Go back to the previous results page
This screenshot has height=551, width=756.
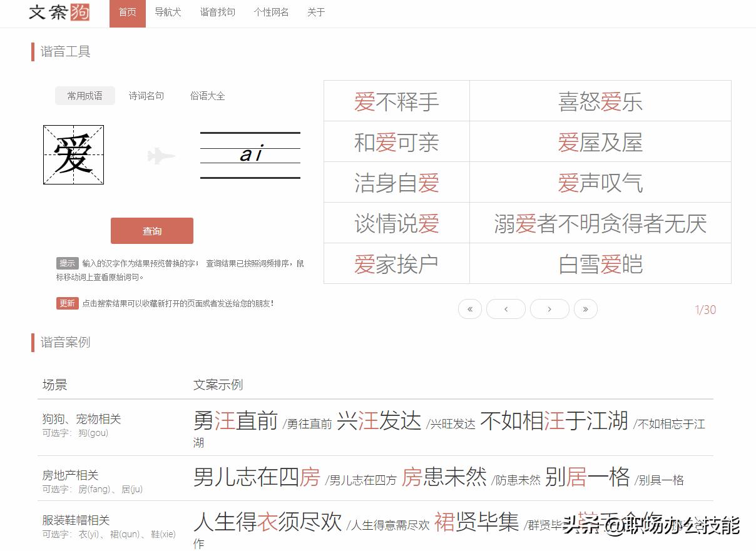506,309
